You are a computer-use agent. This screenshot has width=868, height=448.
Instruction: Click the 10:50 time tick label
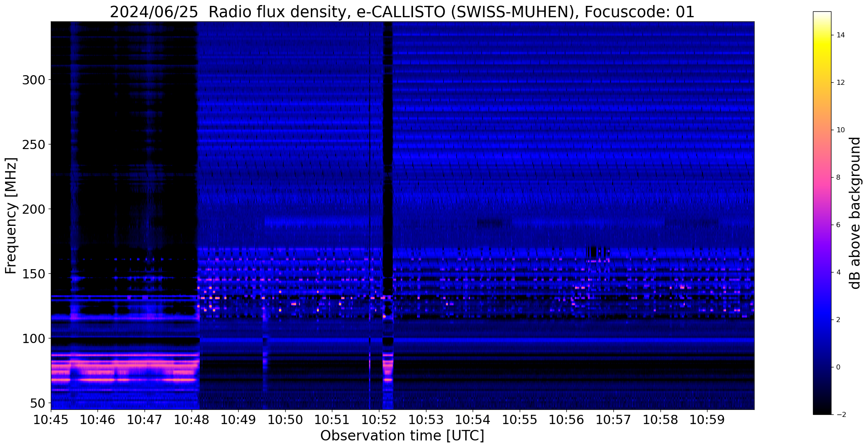pyautogui.click(x=286, y=419)
